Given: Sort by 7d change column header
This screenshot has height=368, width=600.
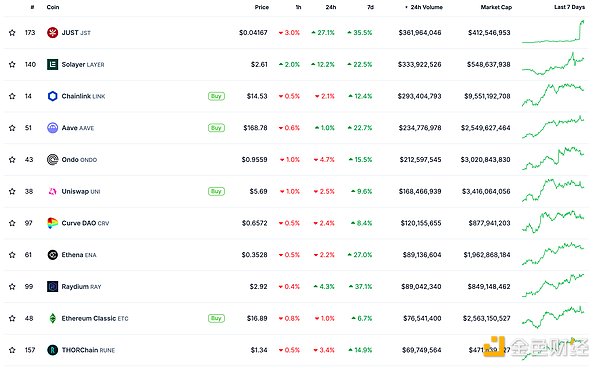Looking at the screenshot, I should [370, 7].
